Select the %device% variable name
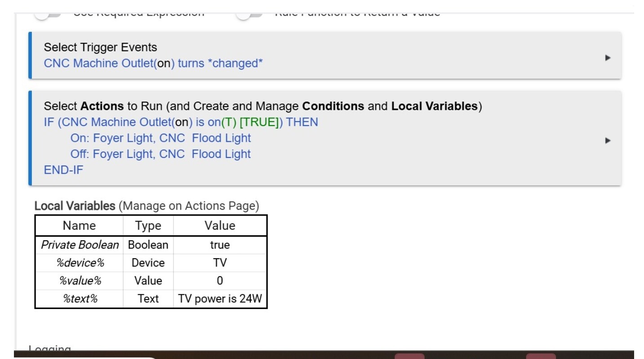 (x=80, y=263)
